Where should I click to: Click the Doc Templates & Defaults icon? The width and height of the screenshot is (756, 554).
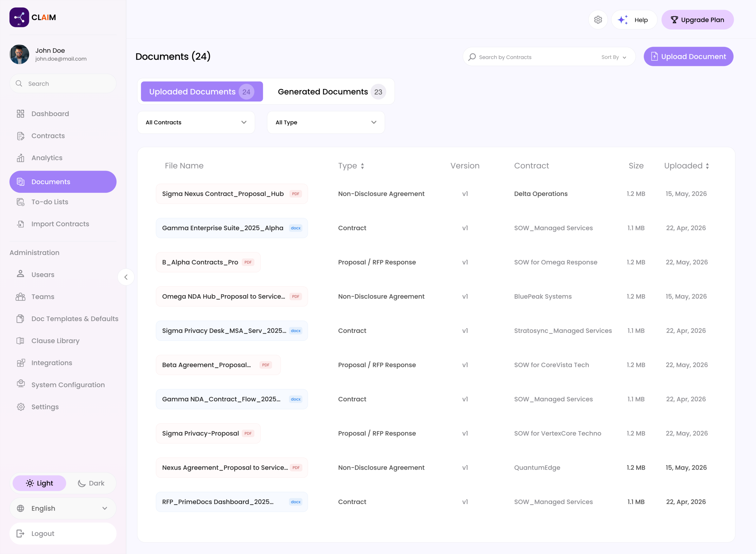tap(20, 318)
